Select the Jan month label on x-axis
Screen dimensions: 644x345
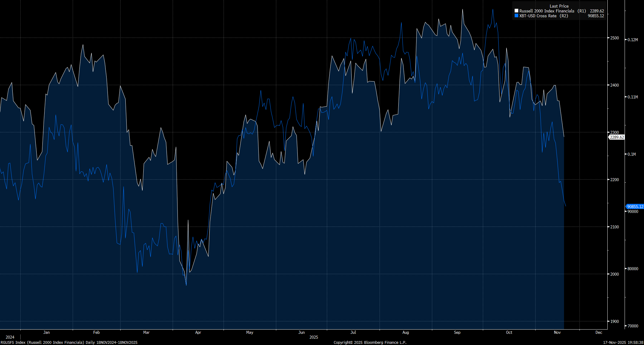pyautogui.click(x=46, y=332)
